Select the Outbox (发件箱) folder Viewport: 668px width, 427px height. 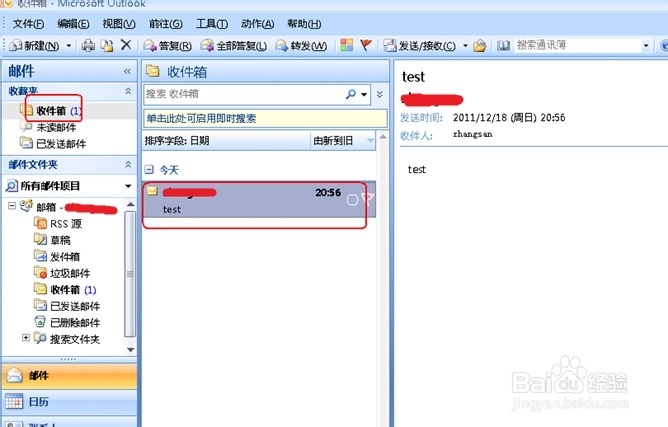coord(57,257)
